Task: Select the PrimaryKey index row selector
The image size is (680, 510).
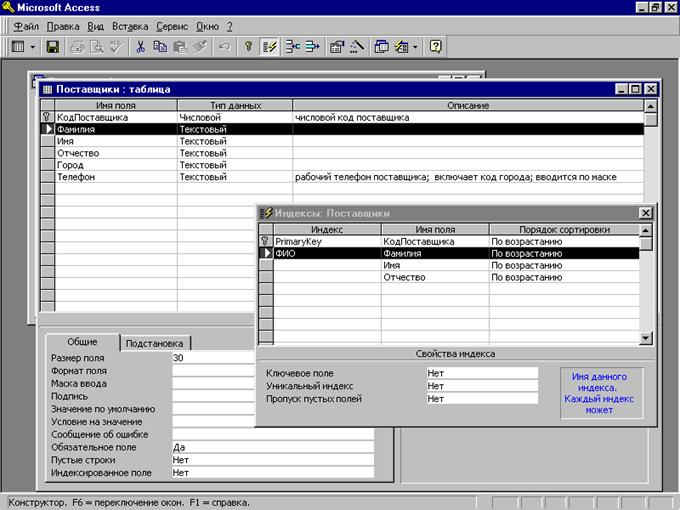Action: tap(265, 241)
